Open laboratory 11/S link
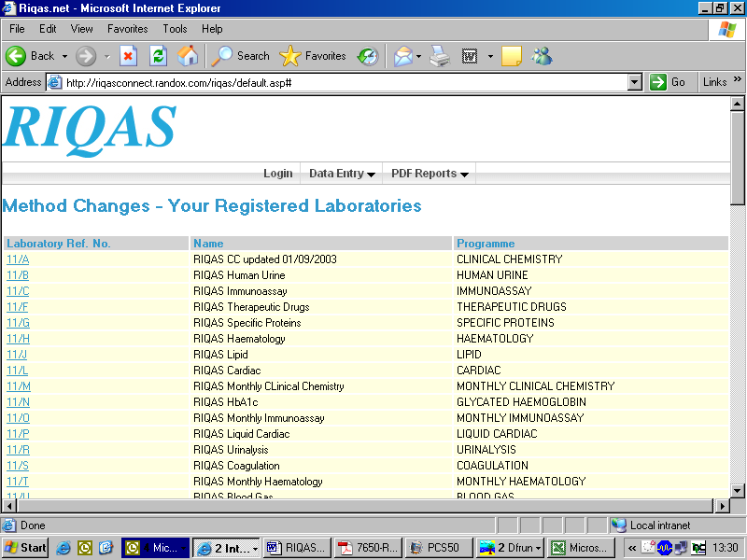This screenshot has height=560, width=747. pyautogui.click(x=18, y=466)
